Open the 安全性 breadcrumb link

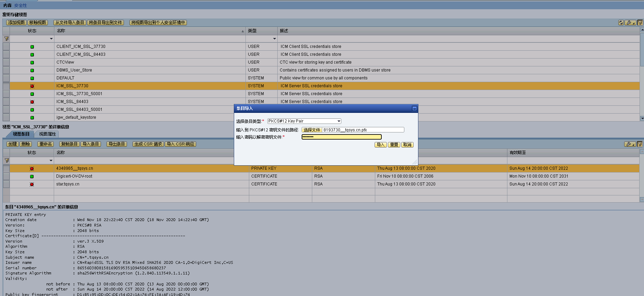[x=21, y=5]
